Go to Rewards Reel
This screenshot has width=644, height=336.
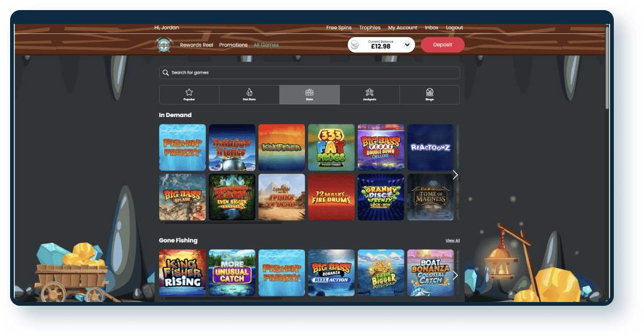tap(196, 45)
